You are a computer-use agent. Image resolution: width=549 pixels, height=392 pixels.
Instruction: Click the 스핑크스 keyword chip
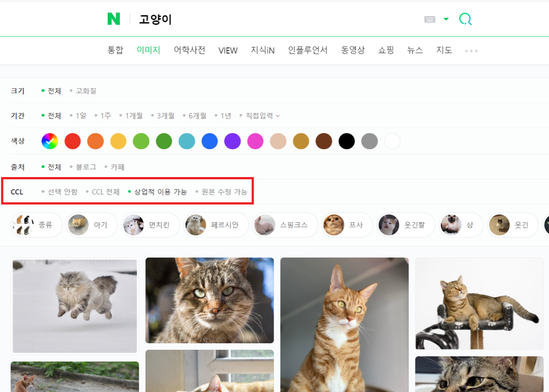(x=285, y=225)
